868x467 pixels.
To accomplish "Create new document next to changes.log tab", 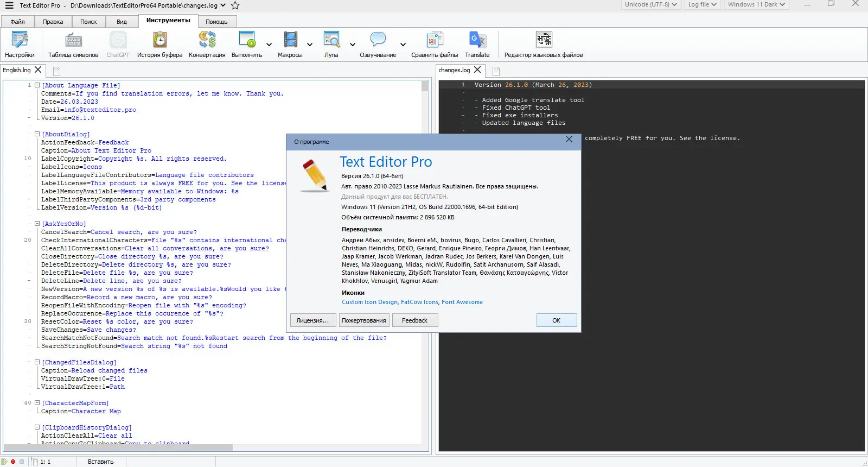I will [496, 71].
